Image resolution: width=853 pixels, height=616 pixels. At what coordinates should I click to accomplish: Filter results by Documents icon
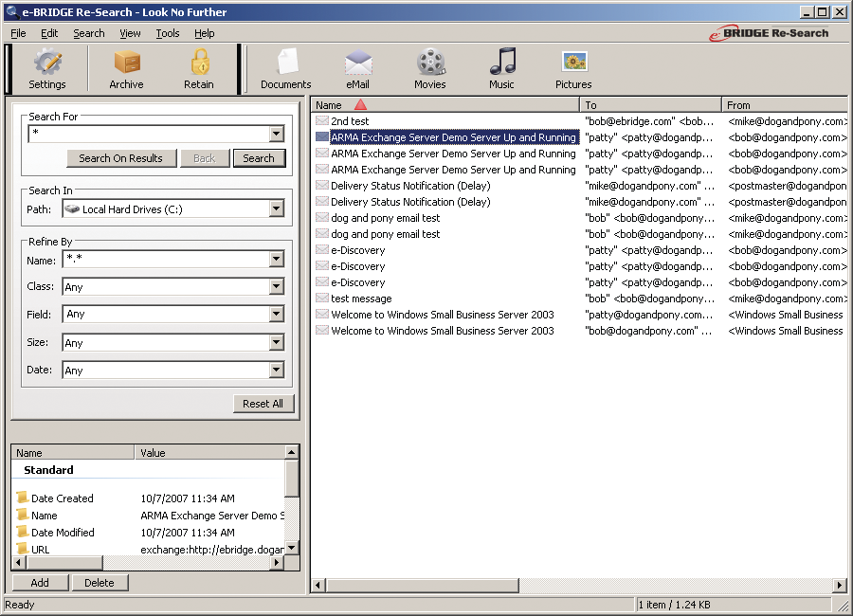coord(285,63)
